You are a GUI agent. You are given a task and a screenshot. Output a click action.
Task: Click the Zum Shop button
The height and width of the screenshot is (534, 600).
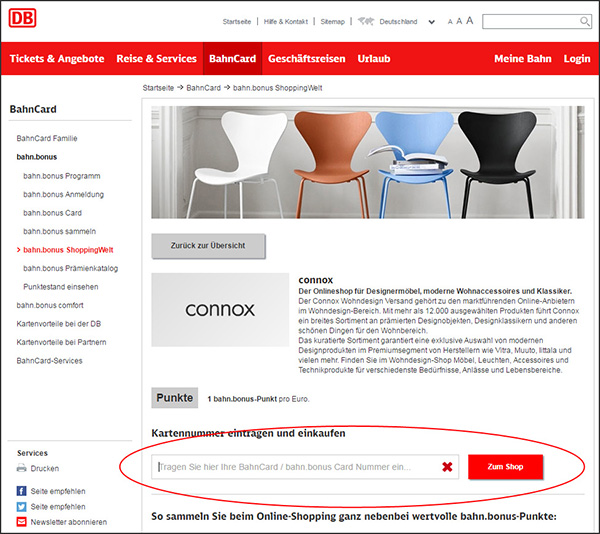pos(505,467)
